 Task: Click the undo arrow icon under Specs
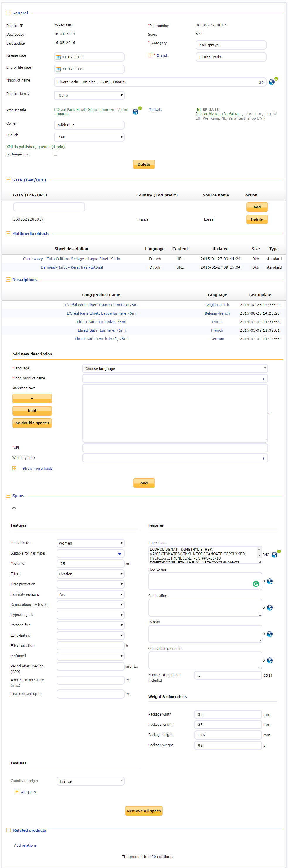click(14, 508)
